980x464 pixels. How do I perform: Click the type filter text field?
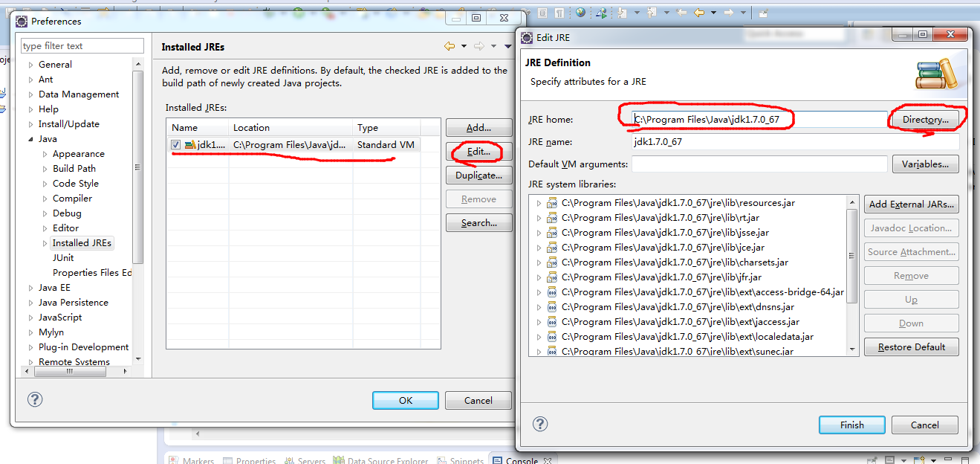tap(82, 46)
